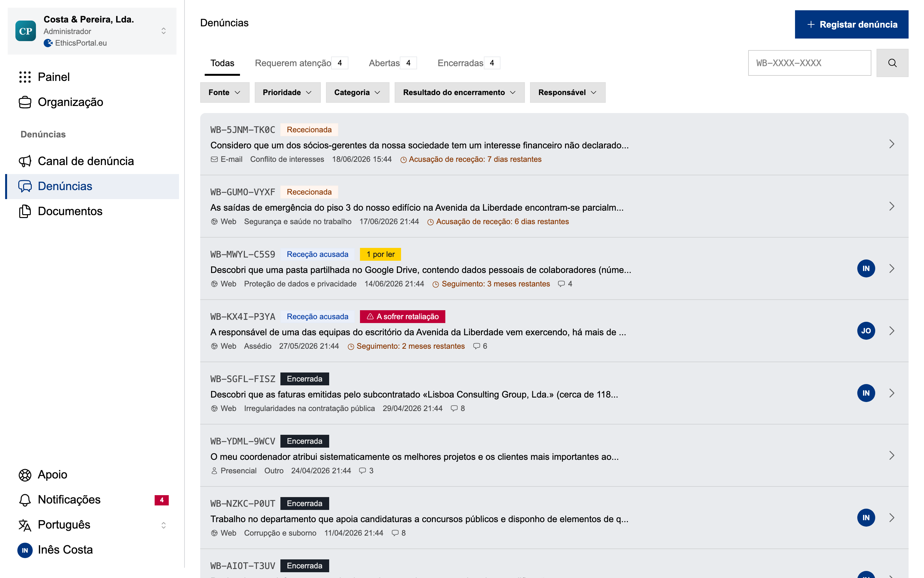
Task: Open the Painel grid icon
Action: click(x=25, y=77)
